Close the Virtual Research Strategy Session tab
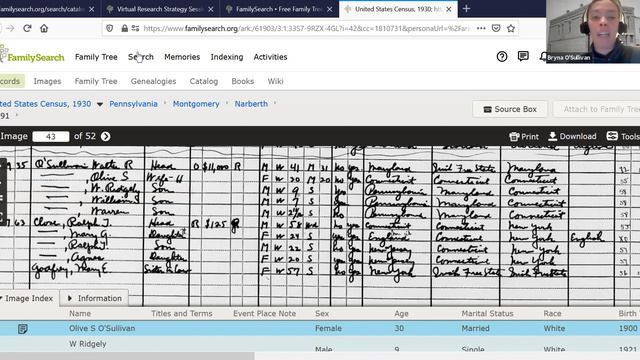640x360 pixels. (x=211, y=9)
